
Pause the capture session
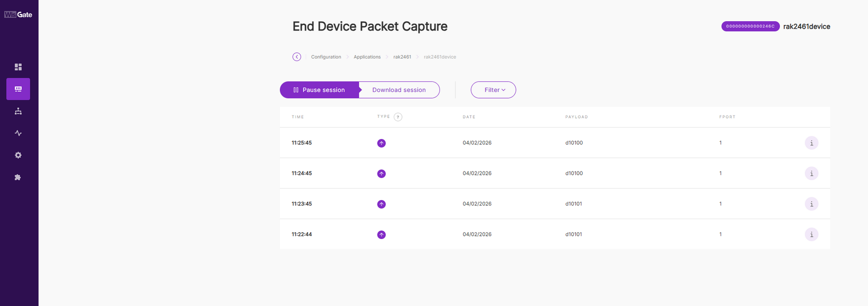point(319,90)
